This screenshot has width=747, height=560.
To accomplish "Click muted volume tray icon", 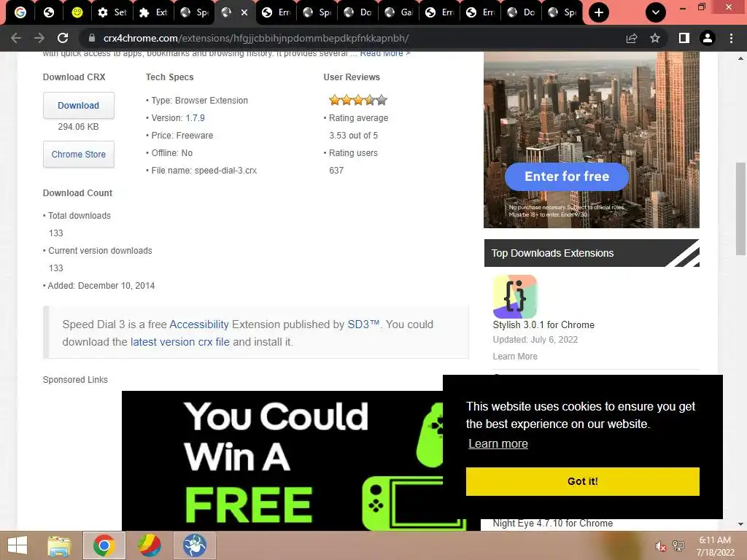I will 660,546.
